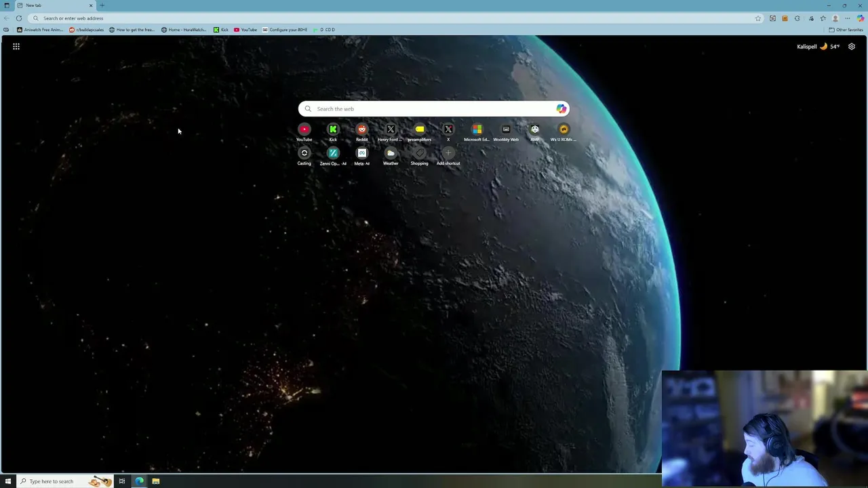Add this page to favorites star

[758, 18]
